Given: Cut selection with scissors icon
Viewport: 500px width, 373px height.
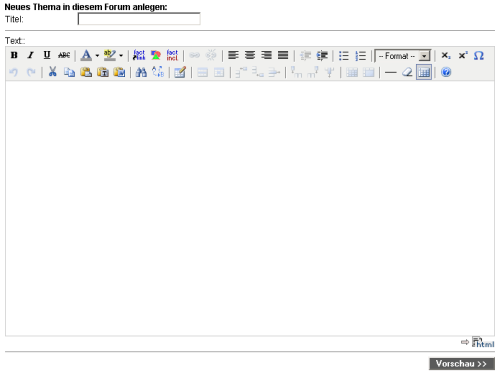Looking at the screenshot, I should [53, 72].
